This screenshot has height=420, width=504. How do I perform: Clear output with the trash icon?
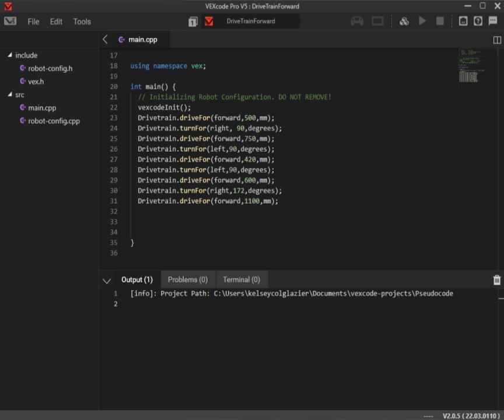pos(496,280)
